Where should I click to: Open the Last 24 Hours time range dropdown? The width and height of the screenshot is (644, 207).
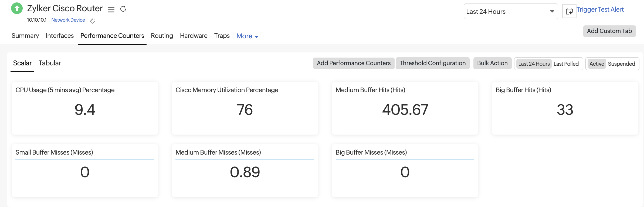[511, 11]
